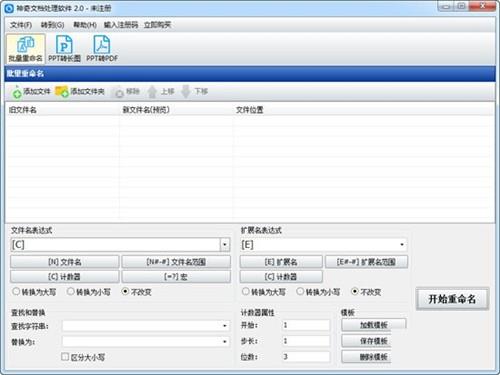Open the 文件(F) menu
The image size is (500, 375).
coord(21,25)
